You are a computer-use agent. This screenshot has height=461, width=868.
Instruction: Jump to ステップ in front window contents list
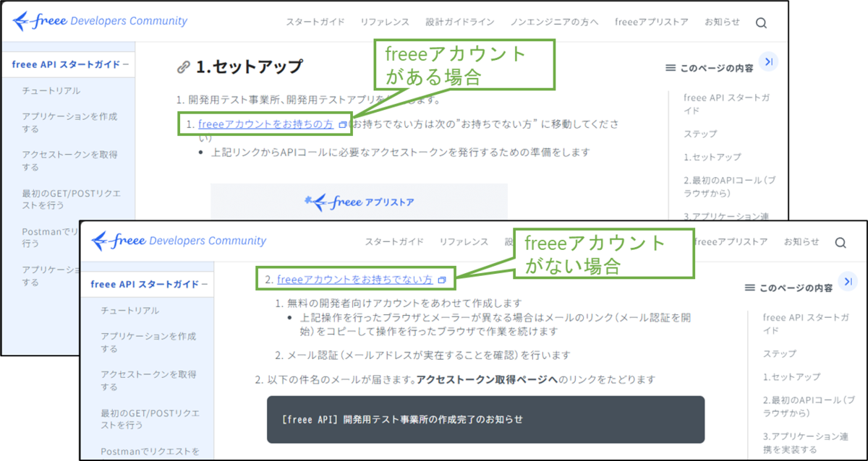780,354
